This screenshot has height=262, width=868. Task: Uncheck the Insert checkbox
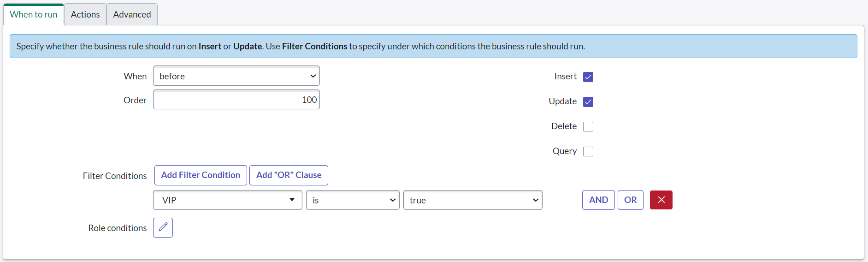click(x=588, y=77)
